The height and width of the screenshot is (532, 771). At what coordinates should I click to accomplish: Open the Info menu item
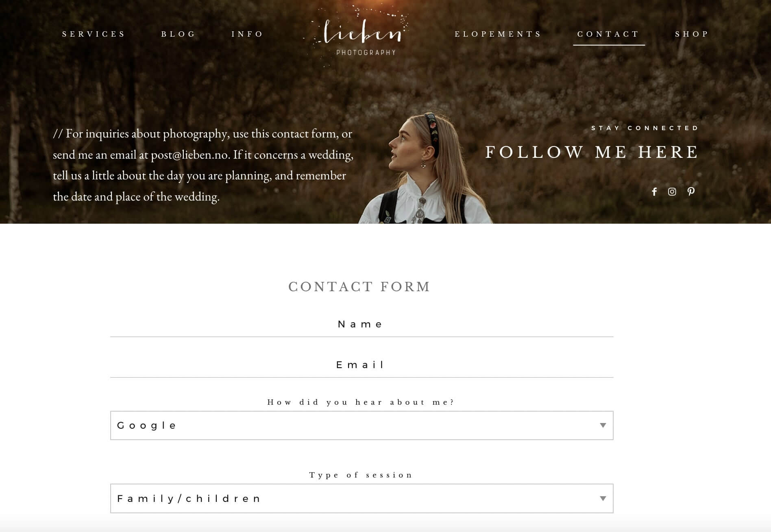pos(247,34)
